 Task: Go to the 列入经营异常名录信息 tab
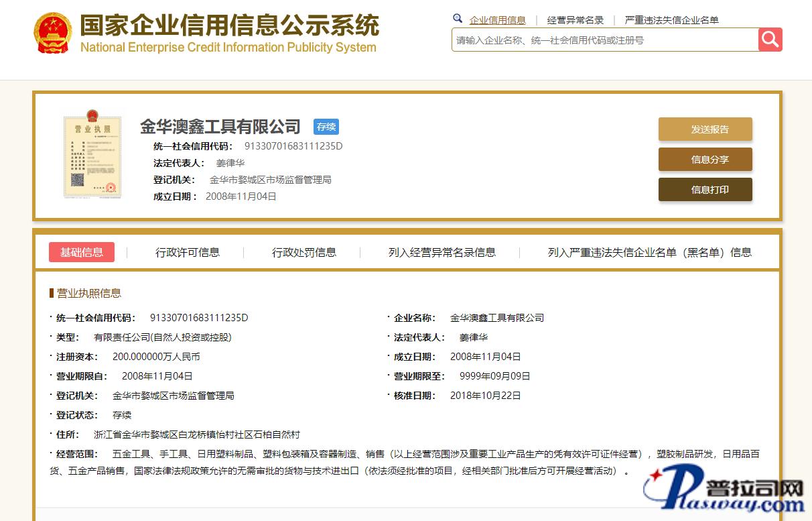coord(442,252)
